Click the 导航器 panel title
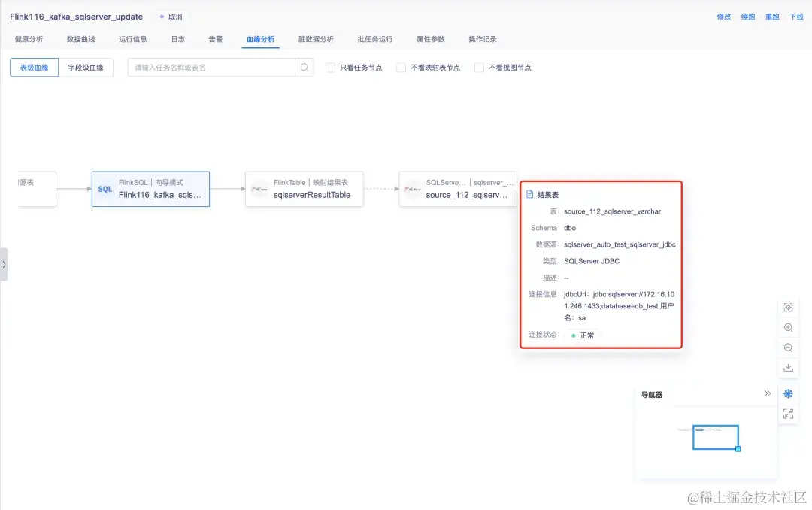The width and height of the screenshot is (812, 510). (x=651, y=394)
